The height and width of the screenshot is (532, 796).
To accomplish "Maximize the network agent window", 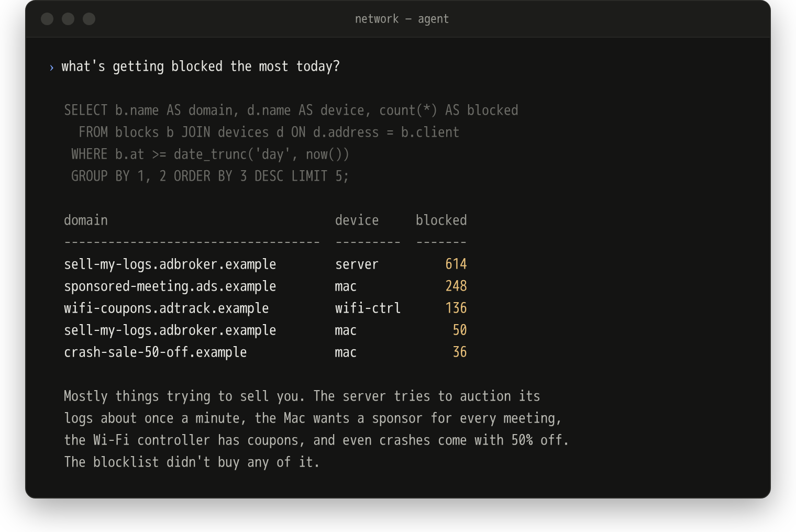I will [89, 19].
